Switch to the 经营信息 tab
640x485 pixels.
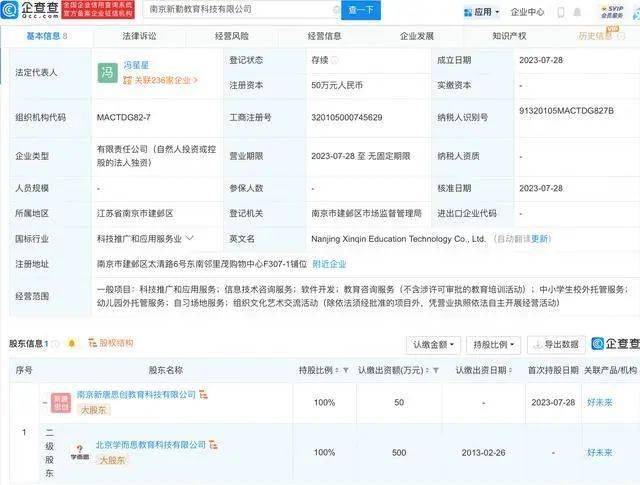(324, 36)
